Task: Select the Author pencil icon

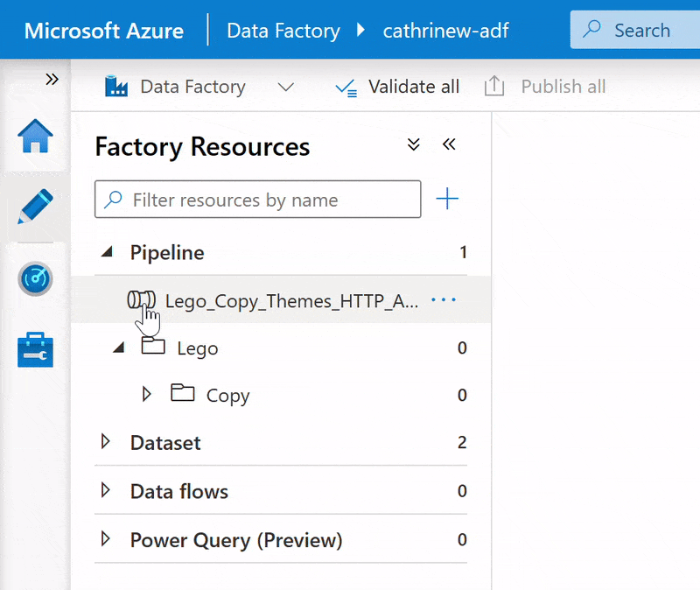Action: coord(35,207)
